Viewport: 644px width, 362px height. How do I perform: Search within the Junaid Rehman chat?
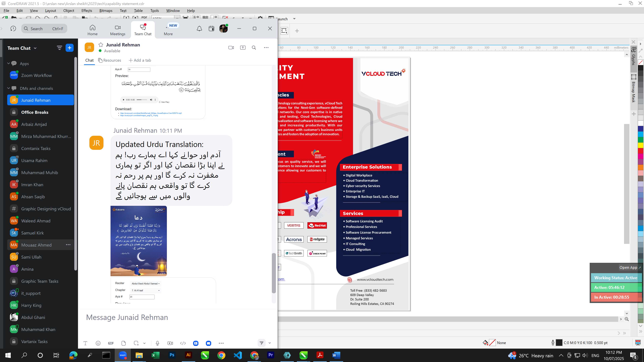[x=254, y=47]
